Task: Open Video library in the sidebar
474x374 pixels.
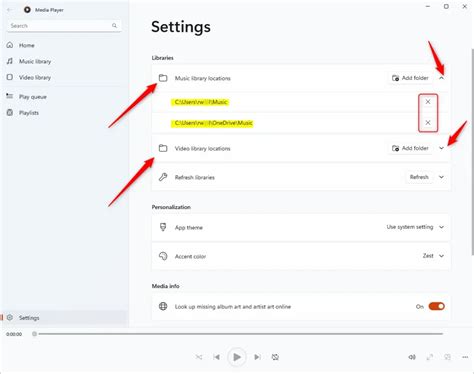Action: coord(64,77)
